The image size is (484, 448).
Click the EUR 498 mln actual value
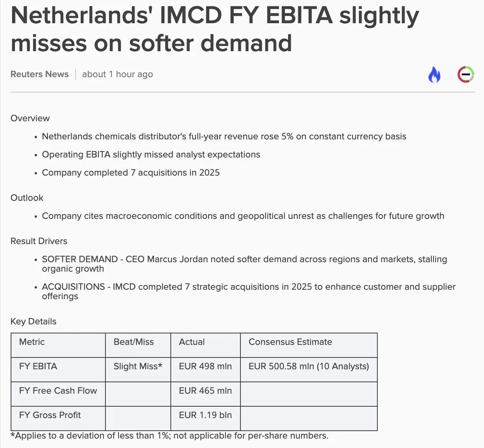(x=205, y=366)
